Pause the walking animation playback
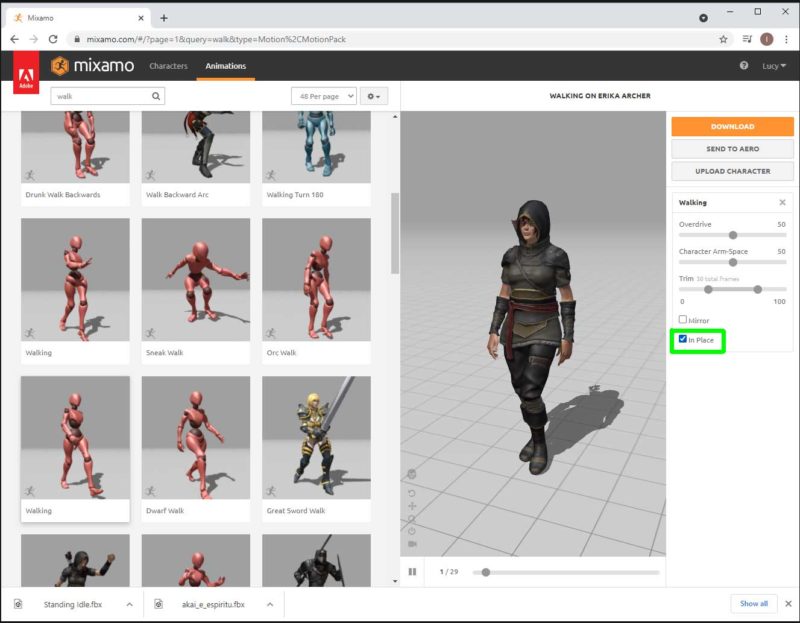This screenshot has width=800, height=623. (x=413, y=572)
